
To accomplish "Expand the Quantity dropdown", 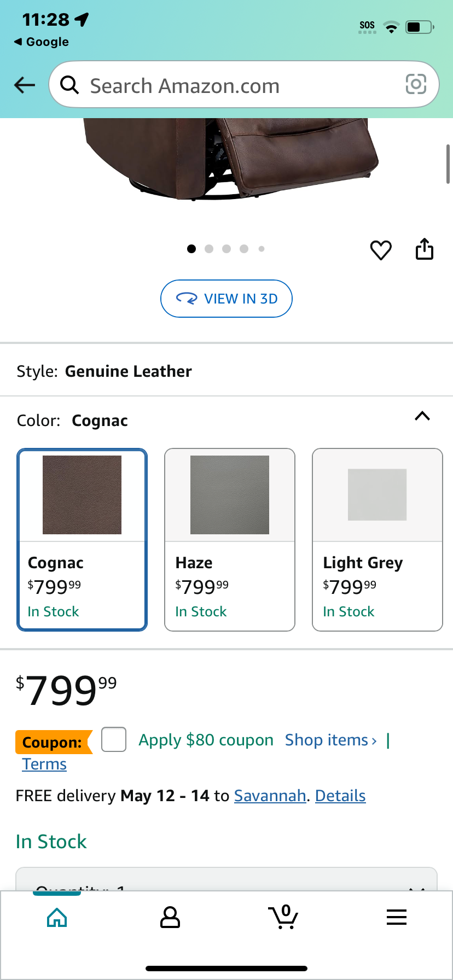I will coord(226,879).
